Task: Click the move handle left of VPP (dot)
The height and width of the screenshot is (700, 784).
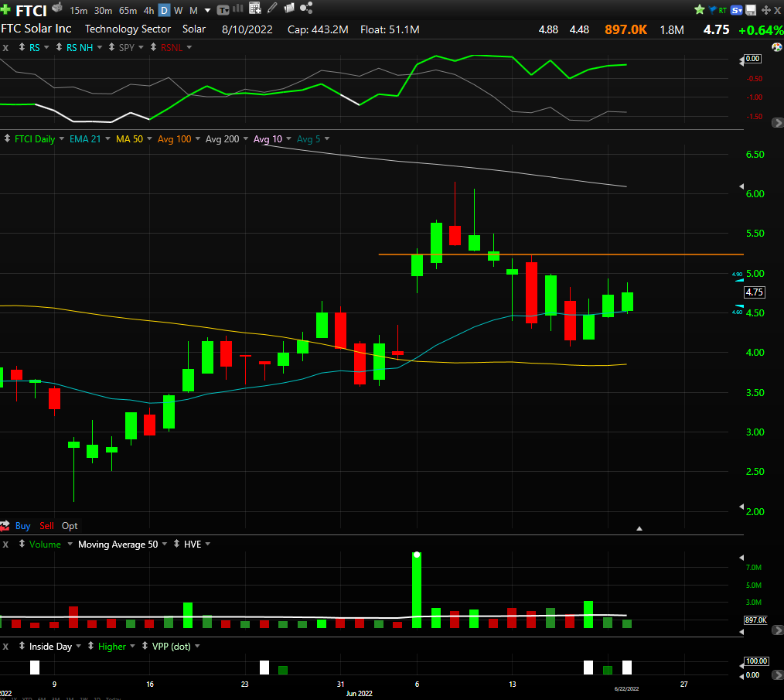Action: click(145, 645)
